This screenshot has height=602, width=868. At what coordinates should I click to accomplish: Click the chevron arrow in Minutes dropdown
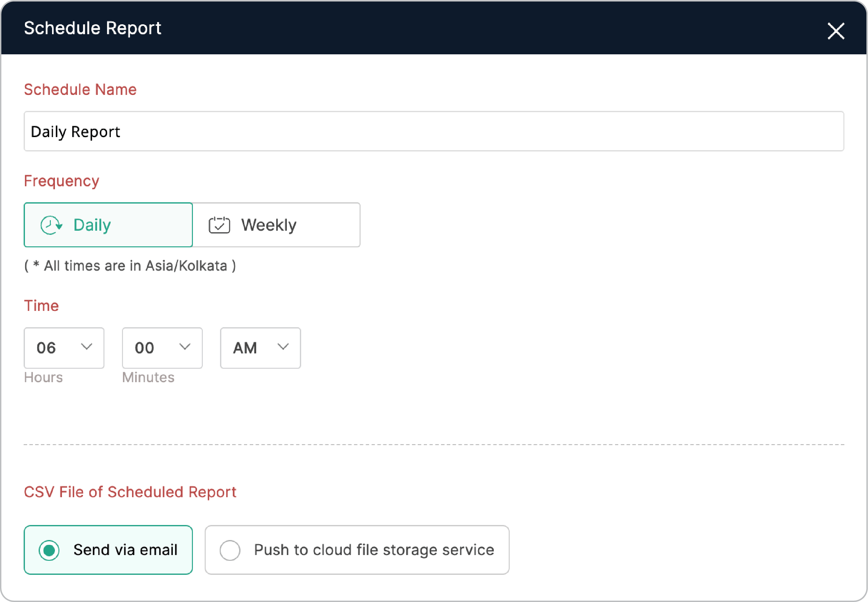(185, 347)
